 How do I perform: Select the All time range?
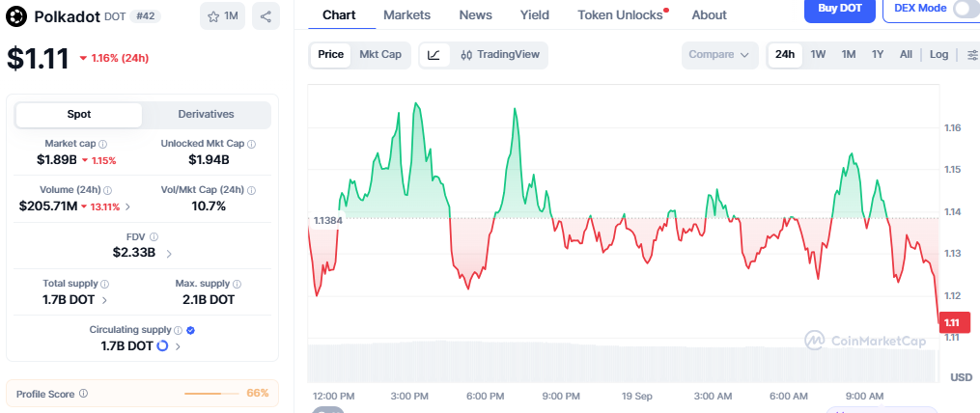pyautogui.click(x=906, y=55)
